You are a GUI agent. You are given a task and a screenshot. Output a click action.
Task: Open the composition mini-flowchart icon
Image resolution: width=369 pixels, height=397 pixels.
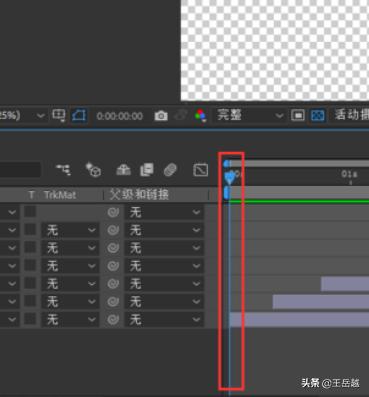point(63,170)
